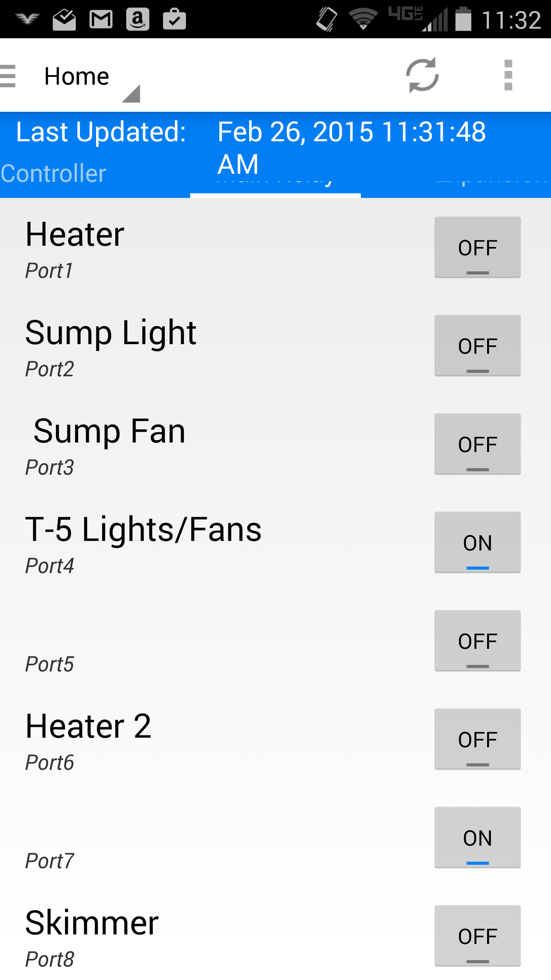This screenshot has height=980, width=551.
Task: Switch to the Controller tab
Action: tap(54, 174)
